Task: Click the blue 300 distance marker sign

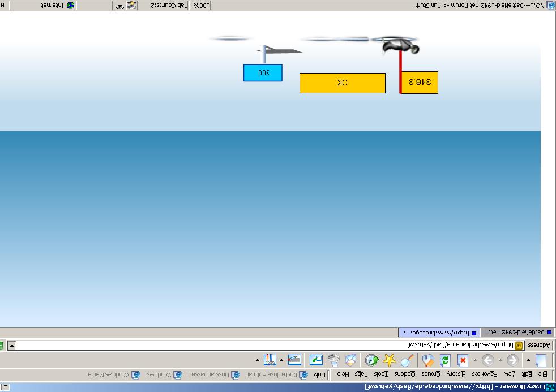Action: coord(263,73)
